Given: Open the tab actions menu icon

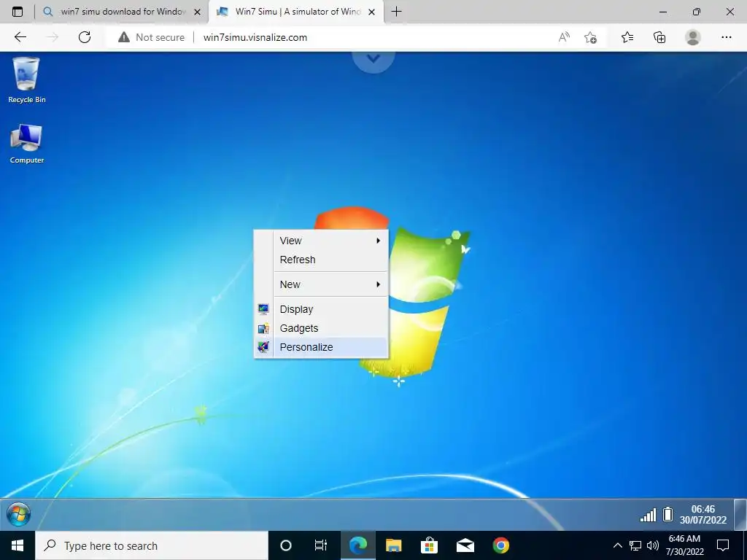Looking at the screenshot, I should (x=18, y=12).
